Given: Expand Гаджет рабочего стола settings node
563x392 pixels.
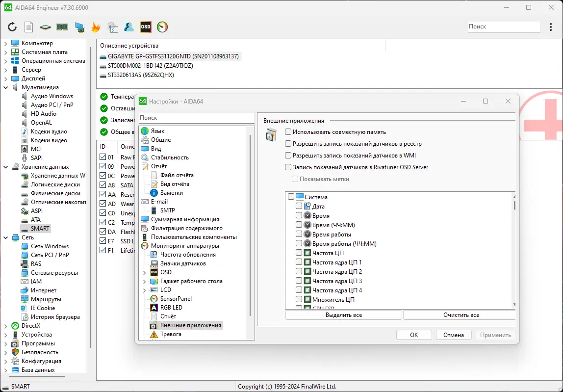Looking at the screenshot, I should 144,281.
